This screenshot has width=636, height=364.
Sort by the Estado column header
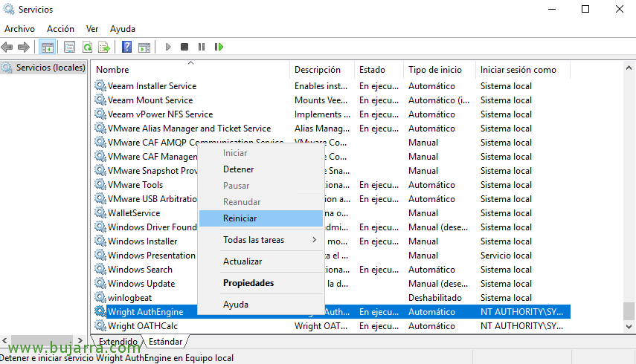pos(379,70)
